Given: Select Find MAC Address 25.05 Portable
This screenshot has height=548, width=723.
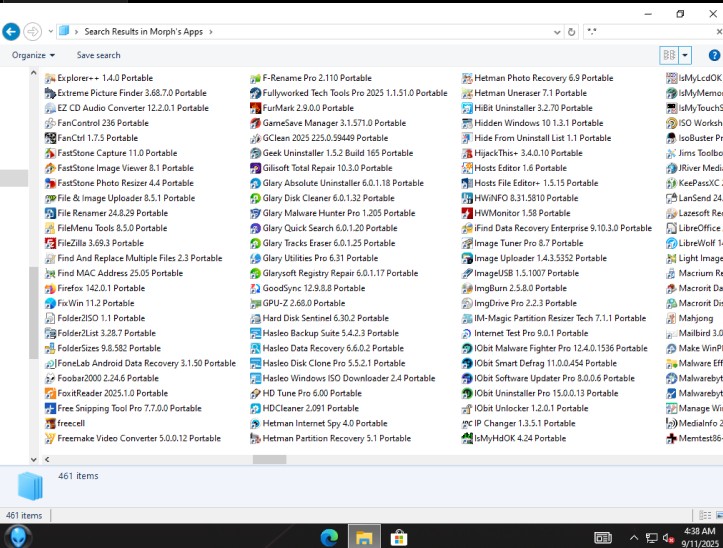Looking at the screenshot, I should pyautogui.click(x=114, y=273).
